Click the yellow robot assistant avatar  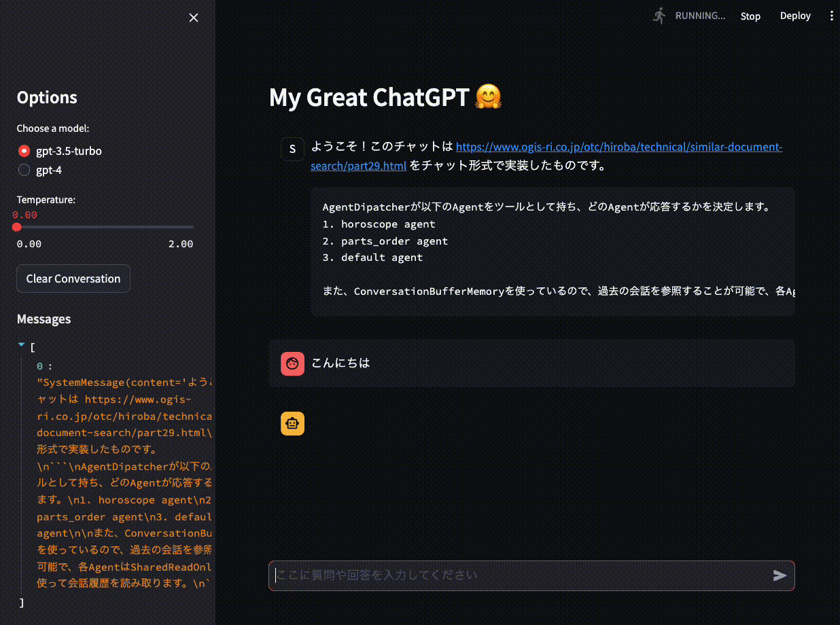[292, 423]
